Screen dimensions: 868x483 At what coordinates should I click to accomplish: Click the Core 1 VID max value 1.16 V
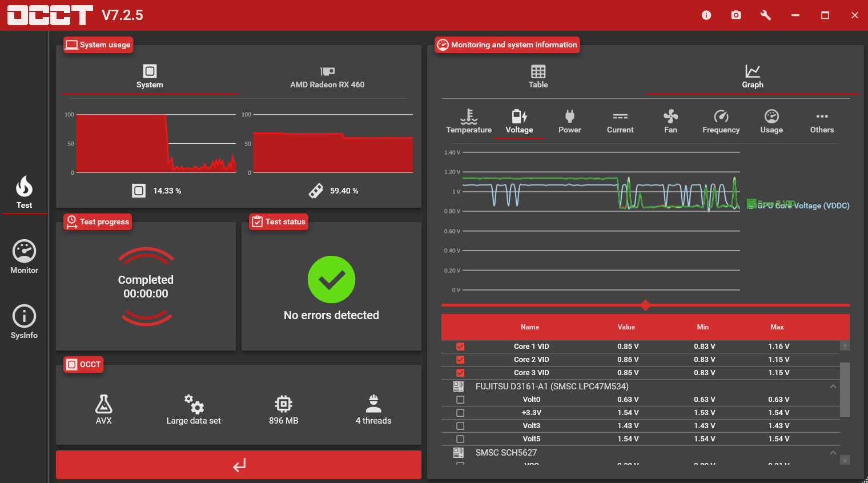tap(779, 347)
